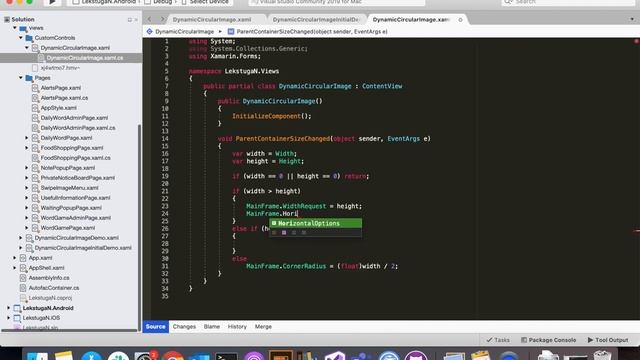640x360 pixels.
Task: Click the DynamicCircularImage class breadcrumb icon
Action: pos(149,31)
